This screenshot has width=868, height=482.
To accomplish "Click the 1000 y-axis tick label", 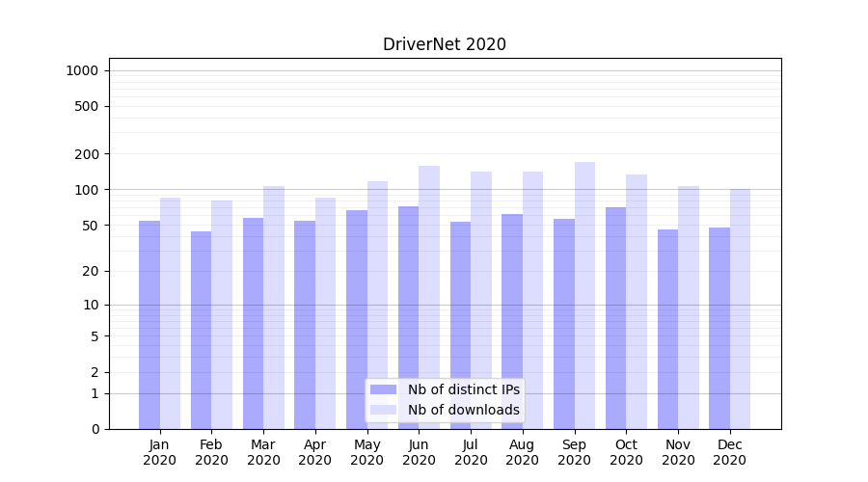I will point(82,70).
